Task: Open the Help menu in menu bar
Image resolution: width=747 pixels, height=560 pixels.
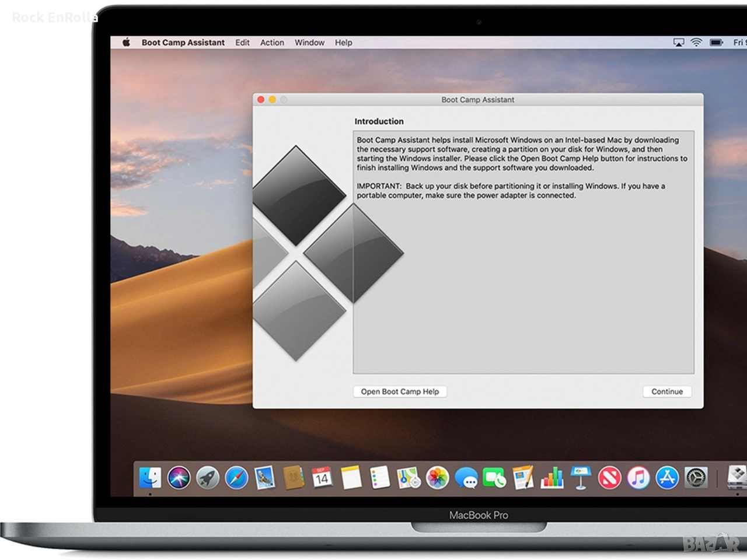Action: tap(343, 43)
